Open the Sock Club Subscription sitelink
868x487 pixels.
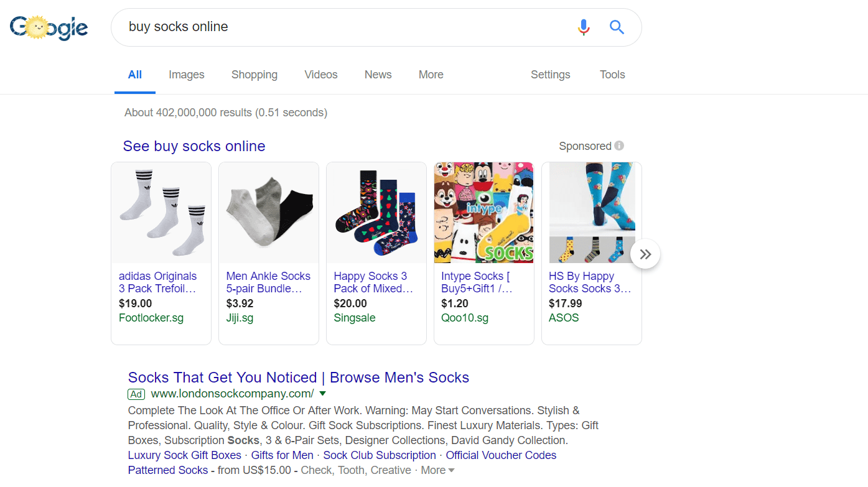pyautogui.click(x=380, y=455)
